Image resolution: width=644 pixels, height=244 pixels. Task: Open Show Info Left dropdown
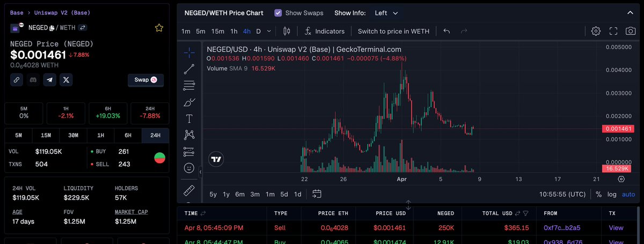coord(386,12)
